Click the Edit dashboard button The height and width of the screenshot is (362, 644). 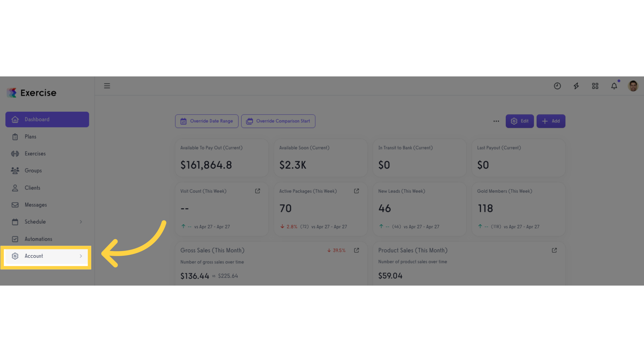pos(520,121)
